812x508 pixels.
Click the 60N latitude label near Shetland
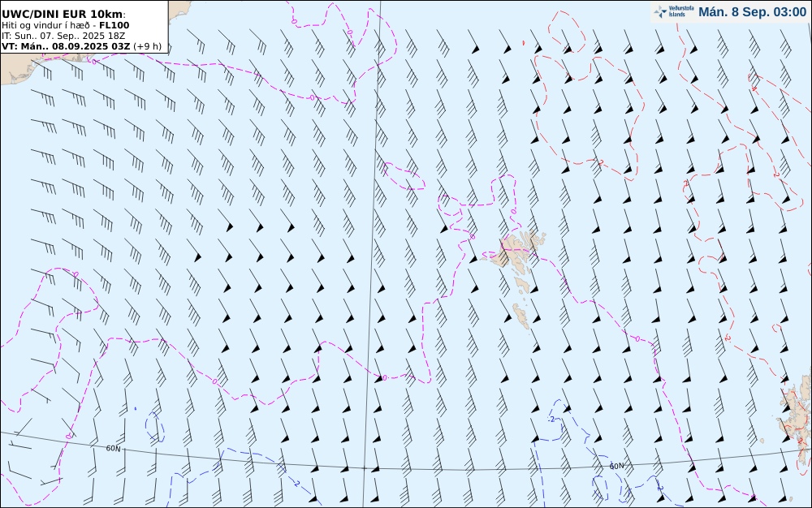coord(616,466)
